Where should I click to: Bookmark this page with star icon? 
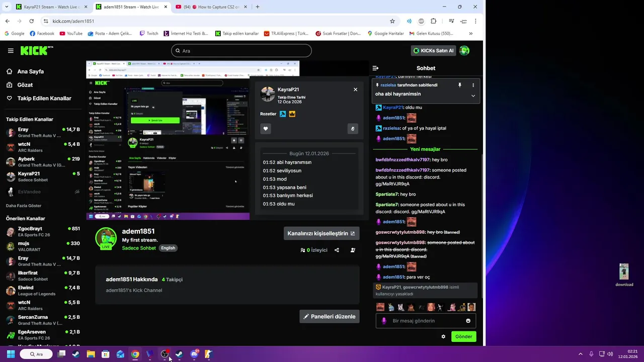392,21
